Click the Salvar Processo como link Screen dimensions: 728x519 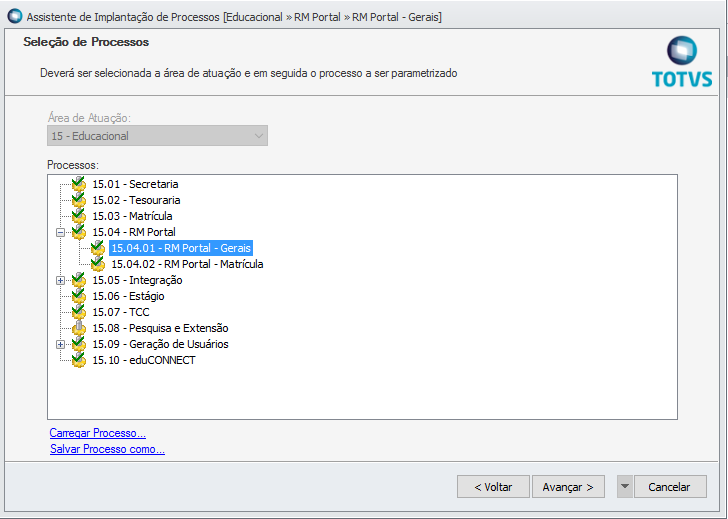(107, 449)
